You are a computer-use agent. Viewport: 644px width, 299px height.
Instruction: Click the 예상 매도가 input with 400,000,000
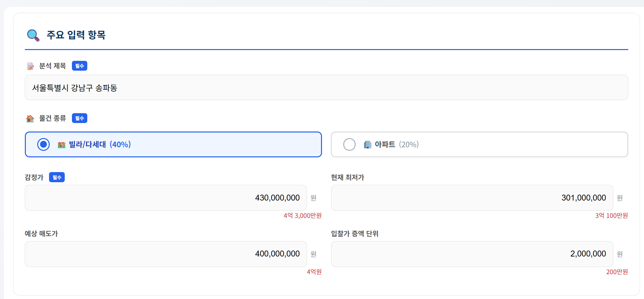click(166, 254)
